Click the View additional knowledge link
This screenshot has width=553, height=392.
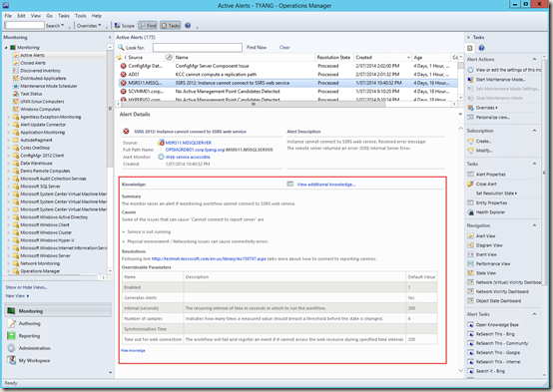pyautogui.click(x=325, y=185)
